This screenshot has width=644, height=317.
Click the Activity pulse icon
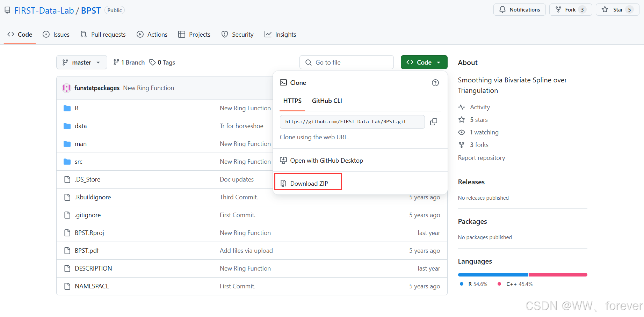point(462,107)
